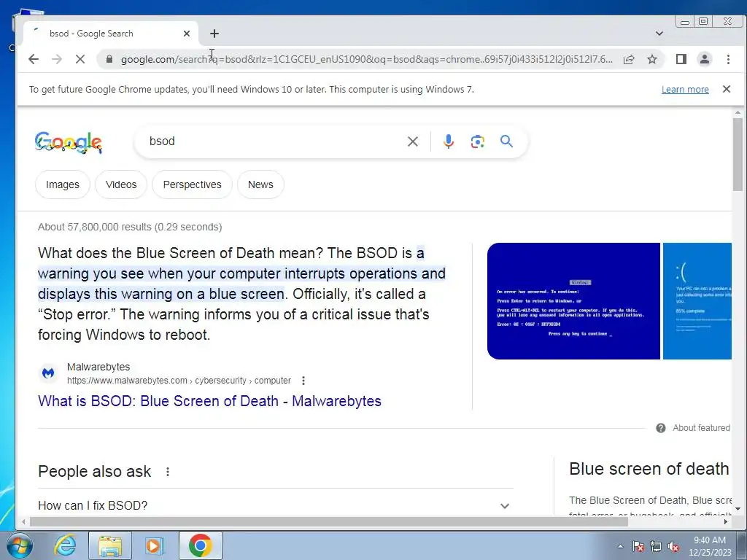Expand the tab search chevron
This screenshot has width=747, height=560.
[x=659, y=34]
